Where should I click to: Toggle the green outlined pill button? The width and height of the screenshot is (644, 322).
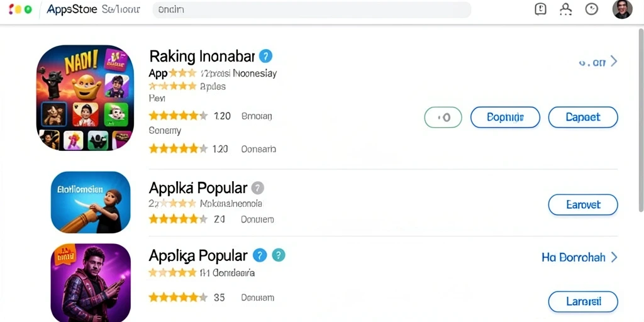pos(443,118)
